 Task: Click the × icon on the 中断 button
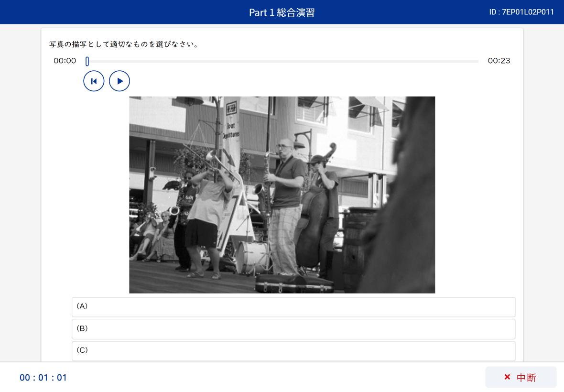(507, 377)
